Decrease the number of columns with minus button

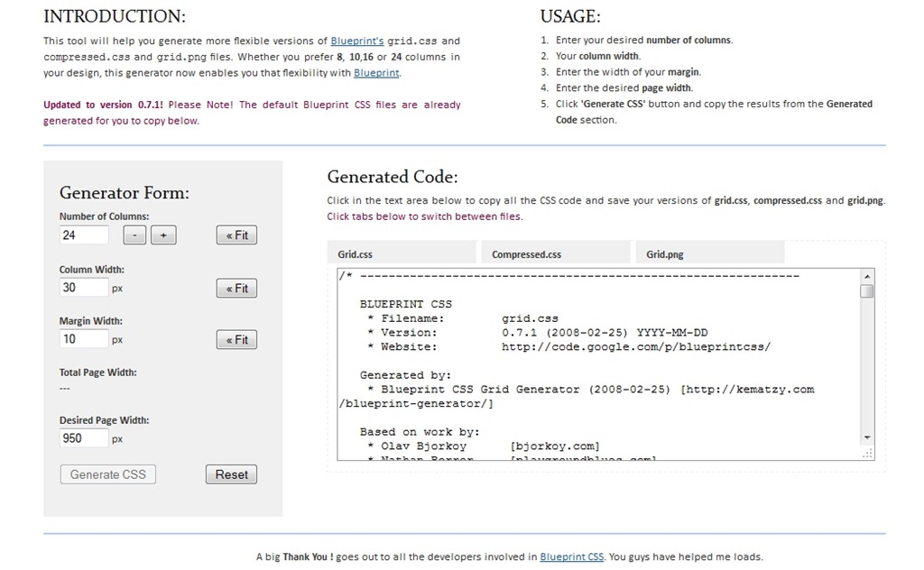[134, 235]
